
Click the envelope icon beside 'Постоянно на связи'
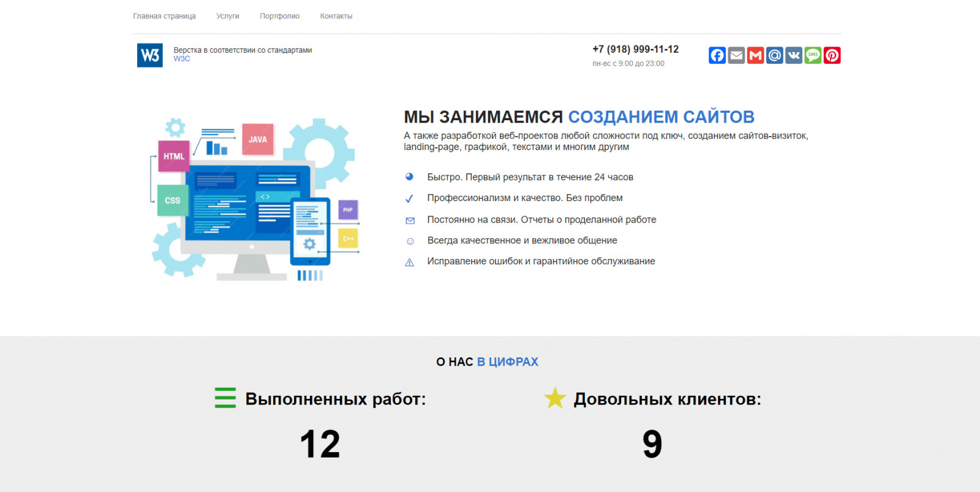coord(410,221)
